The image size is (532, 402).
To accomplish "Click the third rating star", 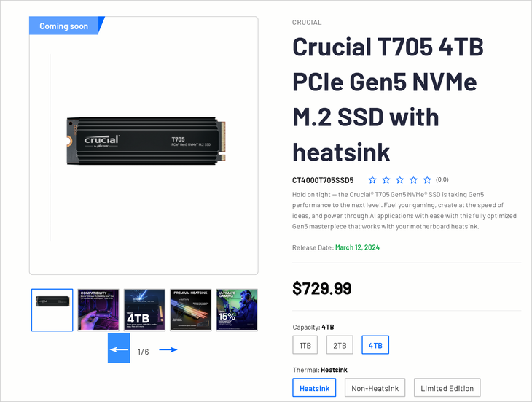I will [399, 180].
